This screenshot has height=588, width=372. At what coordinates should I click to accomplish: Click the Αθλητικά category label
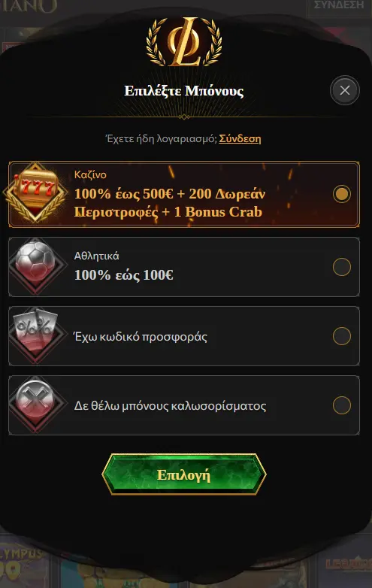tap(97, 256)
